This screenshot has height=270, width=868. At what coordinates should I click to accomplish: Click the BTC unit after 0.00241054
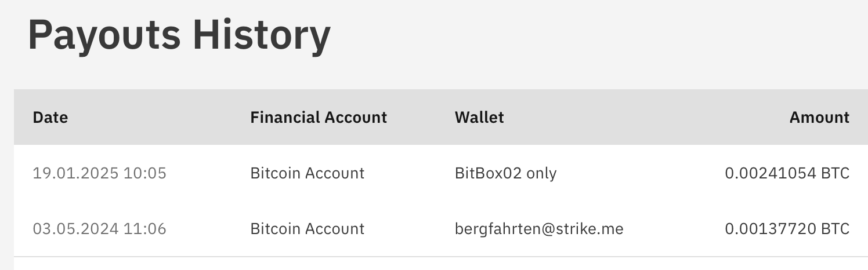pos(835,173)
